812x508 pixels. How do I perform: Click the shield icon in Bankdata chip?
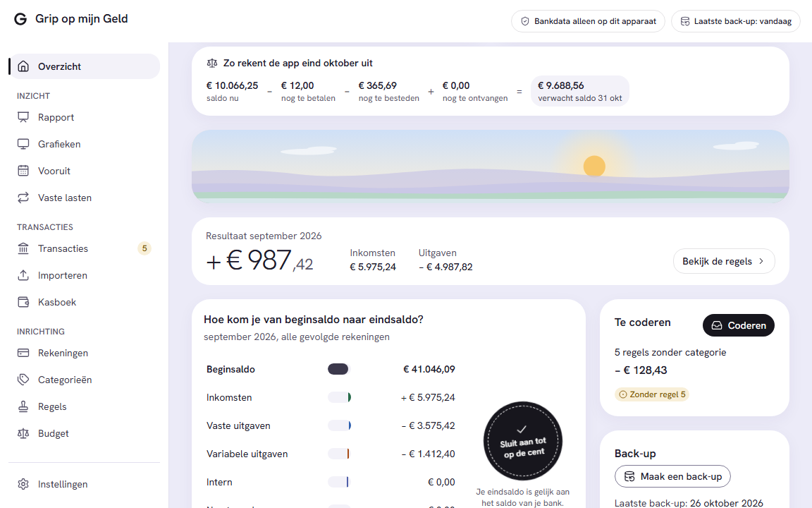(x=524, y=21)
